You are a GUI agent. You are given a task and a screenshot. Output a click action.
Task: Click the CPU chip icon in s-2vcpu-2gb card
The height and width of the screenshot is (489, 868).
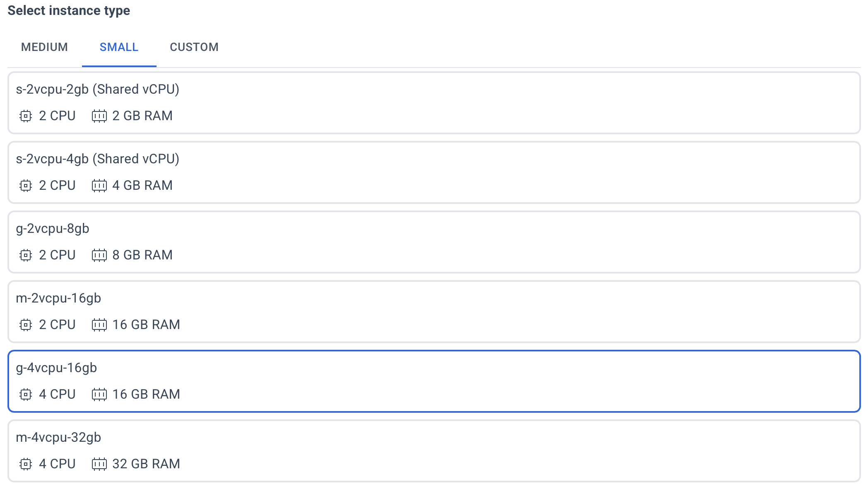26,116
